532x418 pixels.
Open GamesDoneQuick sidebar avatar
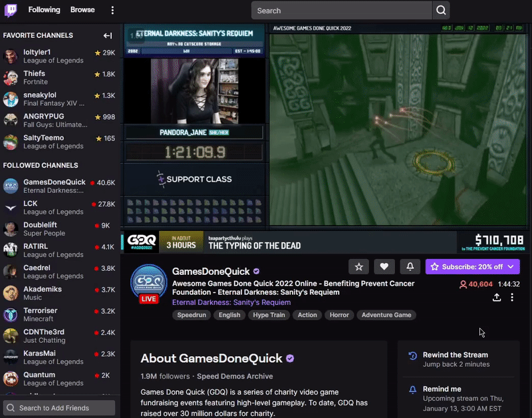[11, 186]
